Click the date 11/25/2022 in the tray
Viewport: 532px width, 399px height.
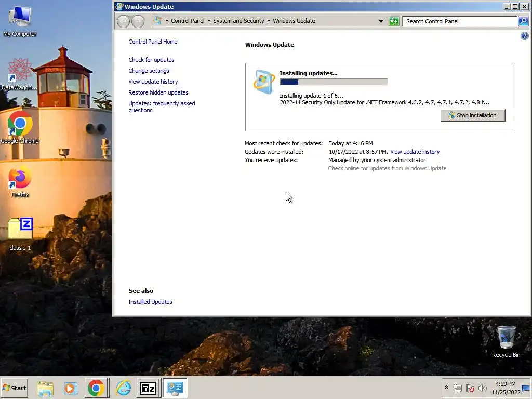[x=506, y=392]
